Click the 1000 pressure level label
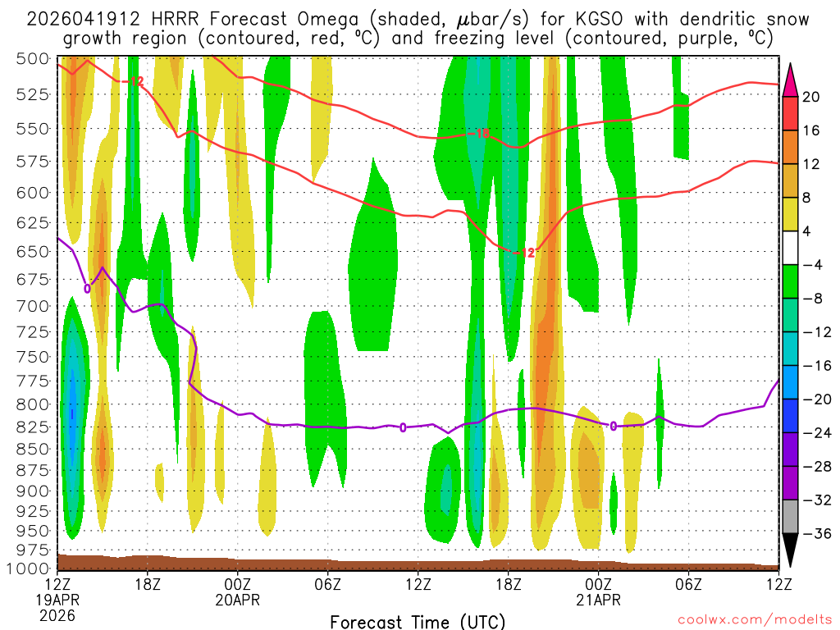The image size is (840, 630). pos(29,569)
